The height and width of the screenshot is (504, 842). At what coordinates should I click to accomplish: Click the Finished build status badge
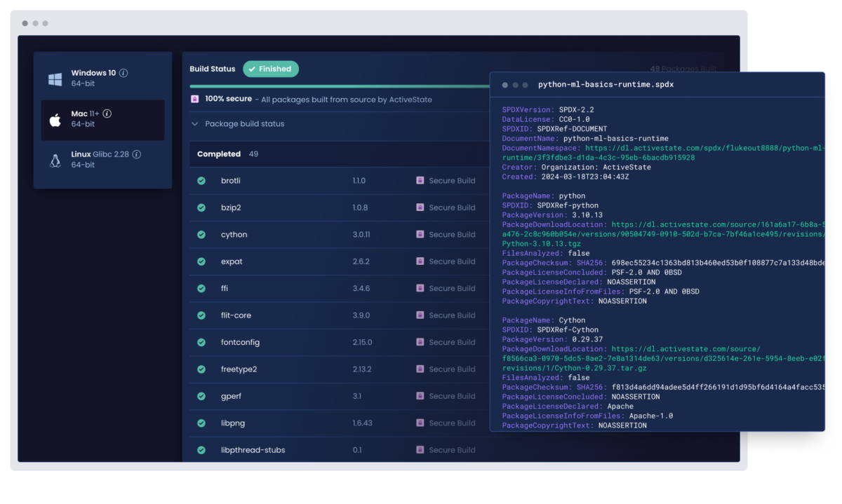271,69
